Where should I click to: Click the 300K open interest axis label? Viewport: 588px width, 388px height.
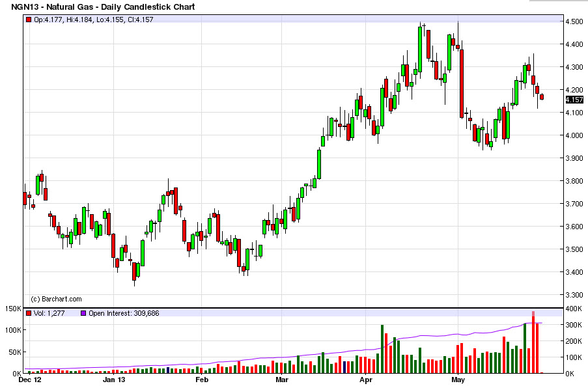pos(574,325)
